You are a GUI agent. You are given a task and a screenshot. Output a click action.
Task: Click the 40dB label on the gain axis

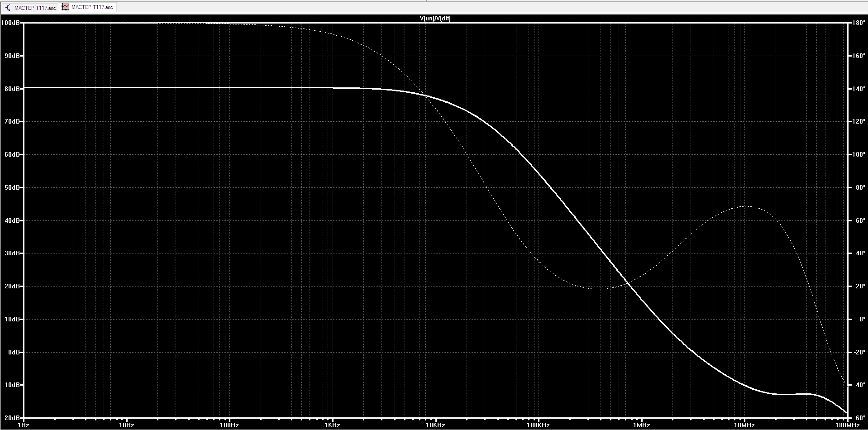pyautogui.click(x=12, y=220)
